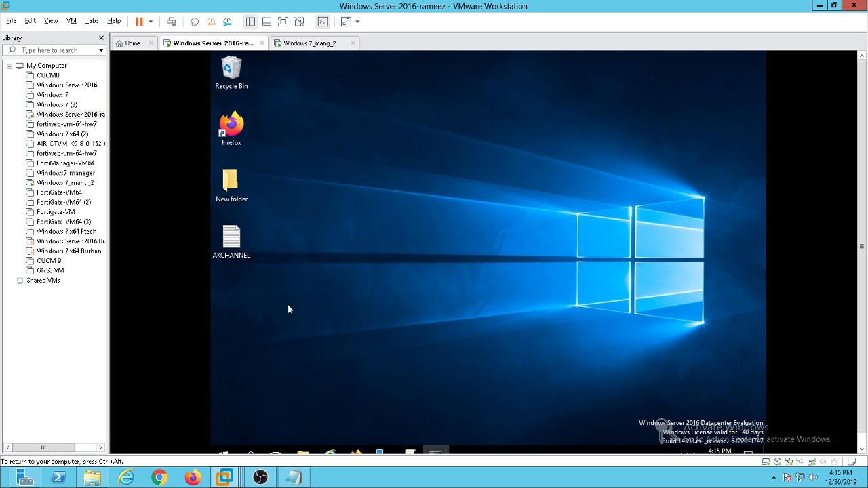
Task: Click the VM view vertical scrollbar down arrow
Action: 862,449
